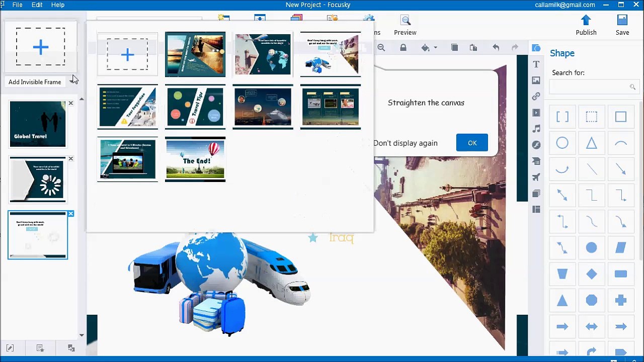Select the Global Travel slide thumbnail

38,124
